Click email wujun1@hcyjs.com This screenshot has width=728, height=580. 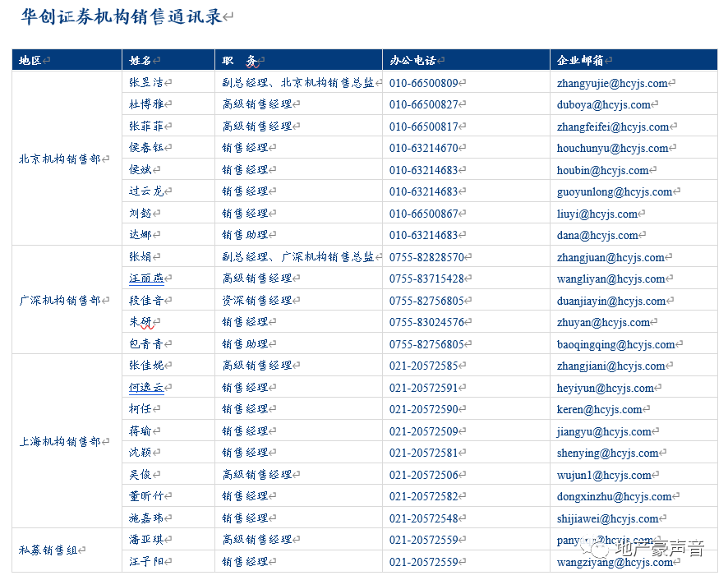pos(604,475)
